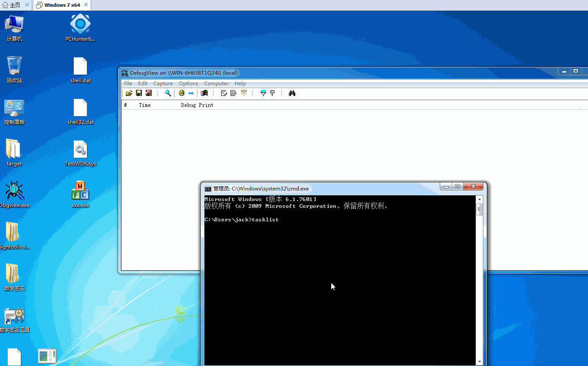Open the Capture menu in DebugView
Screen dimensions: 588x366
[x=163, y=84]
